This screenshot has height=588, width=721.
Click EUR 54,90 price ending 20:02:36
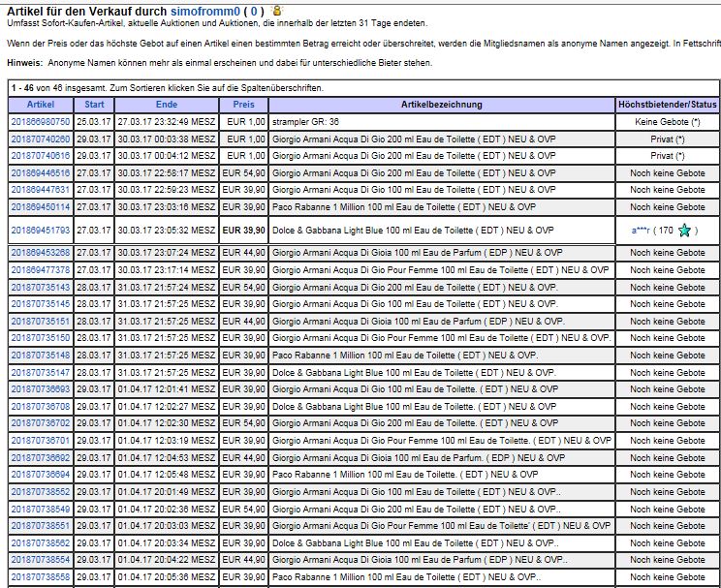pyautogui.click(x=243, y=509)
